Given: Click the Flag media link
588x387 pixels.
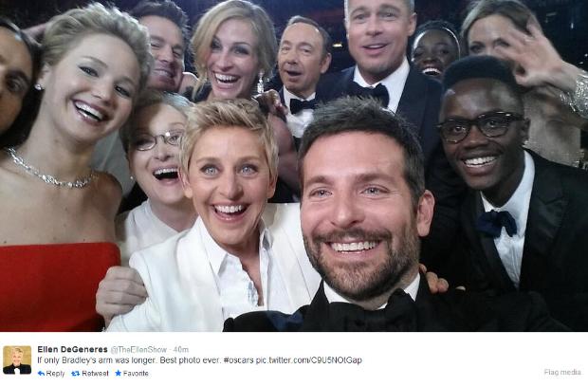Looking at the screenshot, I should pyautogui.click(x=561, y=372).
